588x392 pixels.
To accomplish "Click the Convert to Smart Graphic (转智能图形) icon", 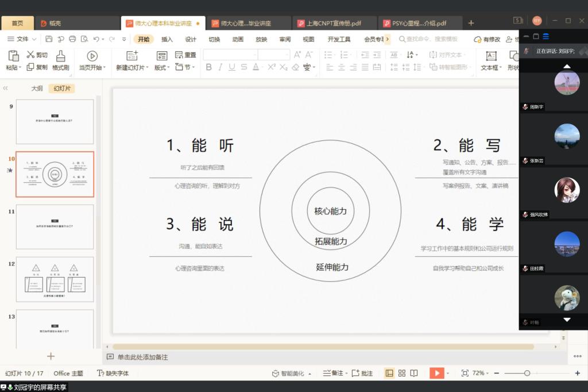I will tap(434, 67).
